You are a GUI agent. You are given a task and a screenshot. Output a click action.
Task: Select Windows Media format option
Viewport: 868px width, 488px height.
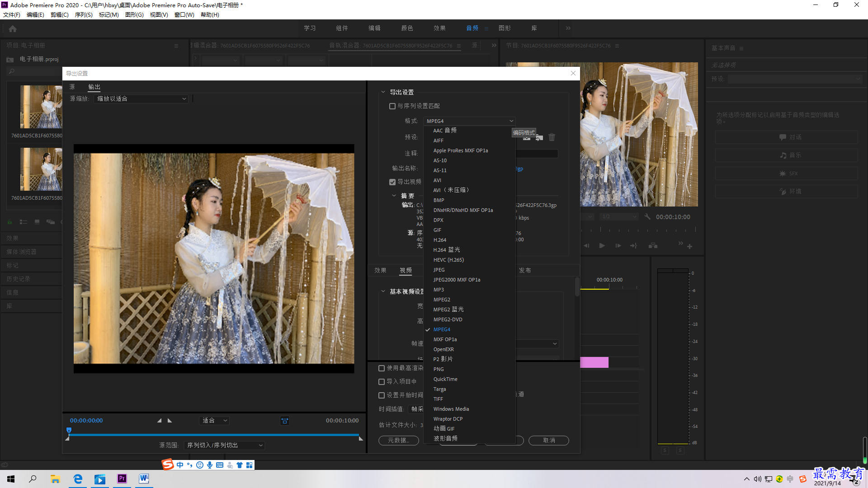click(x=451, y=409)
